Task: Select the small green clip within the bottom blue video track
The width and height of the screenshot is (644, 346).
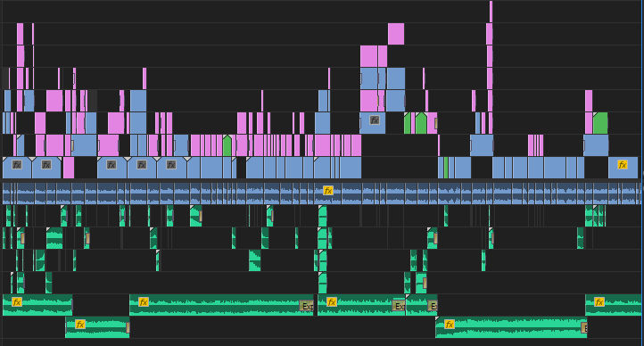Action: pos(446,168)
